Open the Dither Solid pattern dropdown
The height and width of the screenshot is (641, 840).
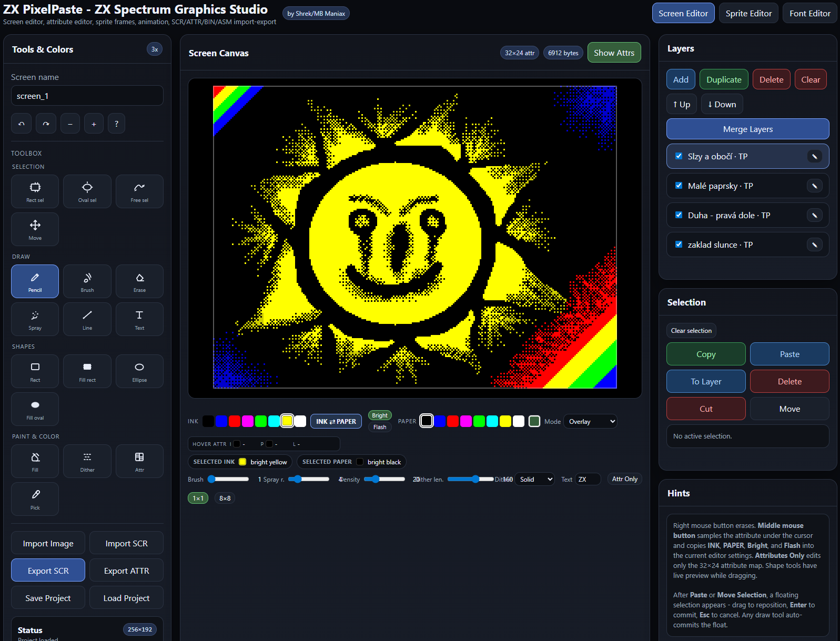[x=534, y=479]
